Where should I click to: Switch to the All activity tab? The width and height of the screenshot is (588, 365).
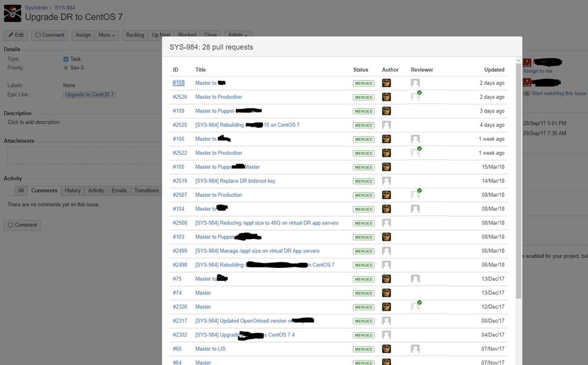(x=21, y=191)
